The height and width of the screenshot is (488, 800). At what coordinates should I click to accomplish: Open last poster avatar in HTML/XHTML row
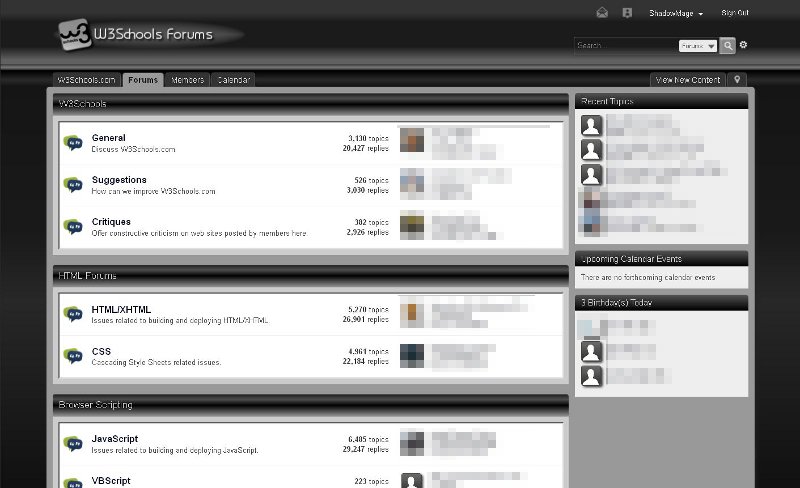pos(412,312)
